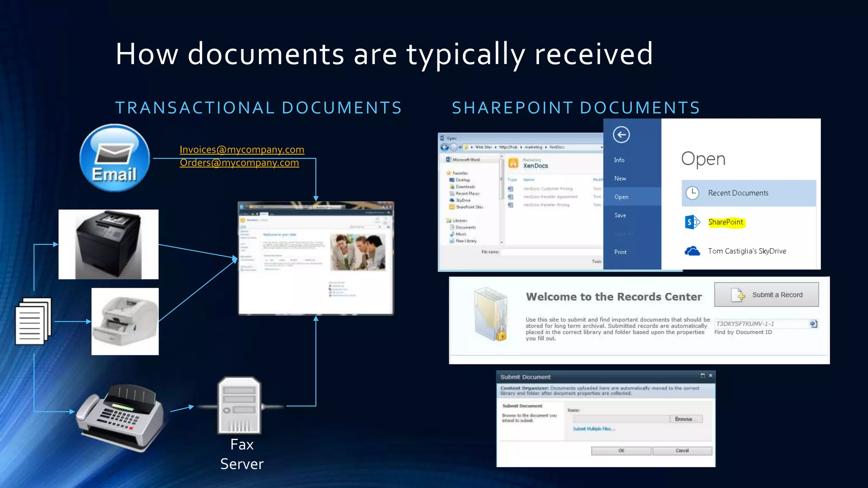Image resolution: width=868 pixels, height=488 pixels.
Task: Click the Name file path field
Action: pyautogui.click(x=621, y=419)
